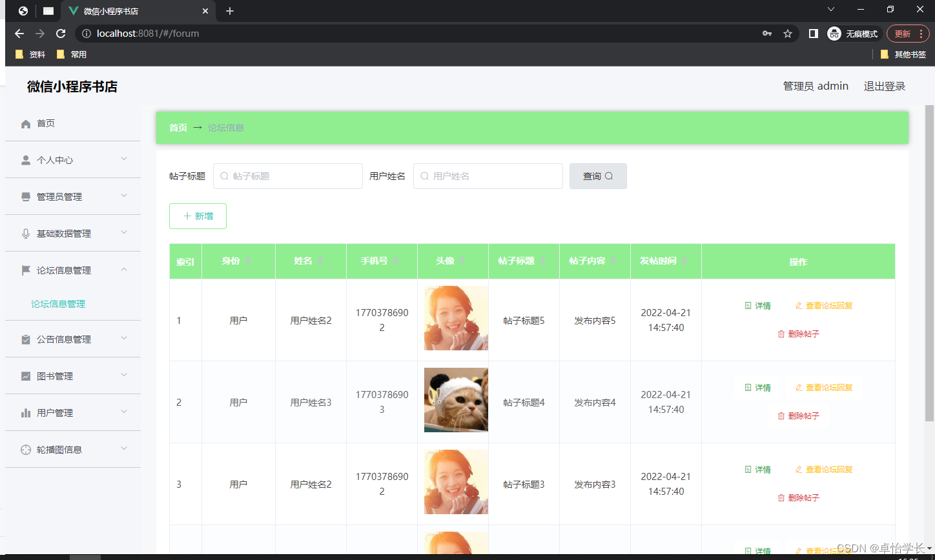The image size is (935, 560).
Task: Click the 发布内容5 cell
Action: [595, 321]
